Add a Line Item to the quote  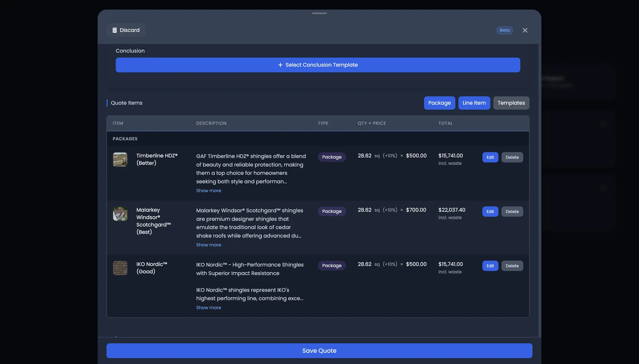coord(474,103)
